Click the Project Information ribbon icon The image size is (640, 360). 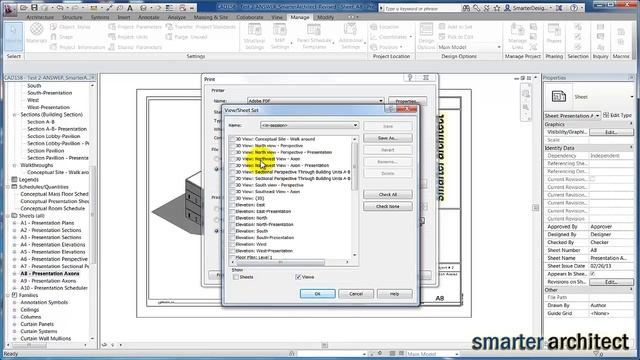click(x=54, y=47)
